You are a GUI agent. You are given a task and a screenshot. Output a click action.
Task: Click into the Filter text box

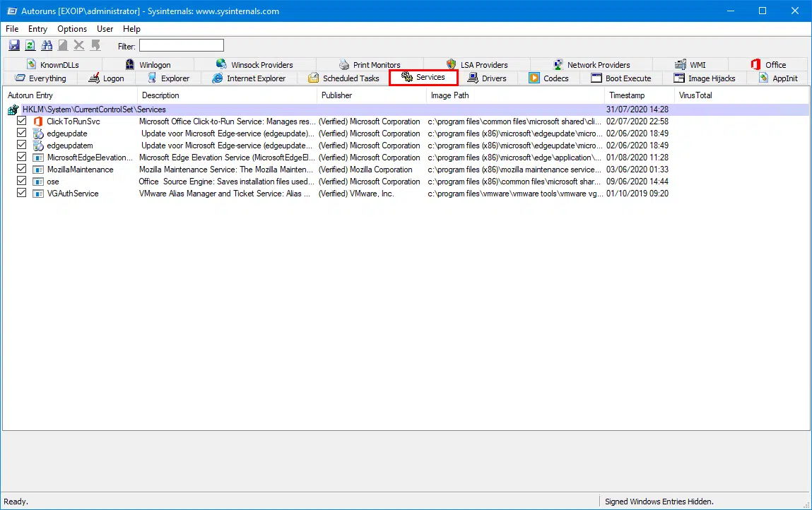181,46
